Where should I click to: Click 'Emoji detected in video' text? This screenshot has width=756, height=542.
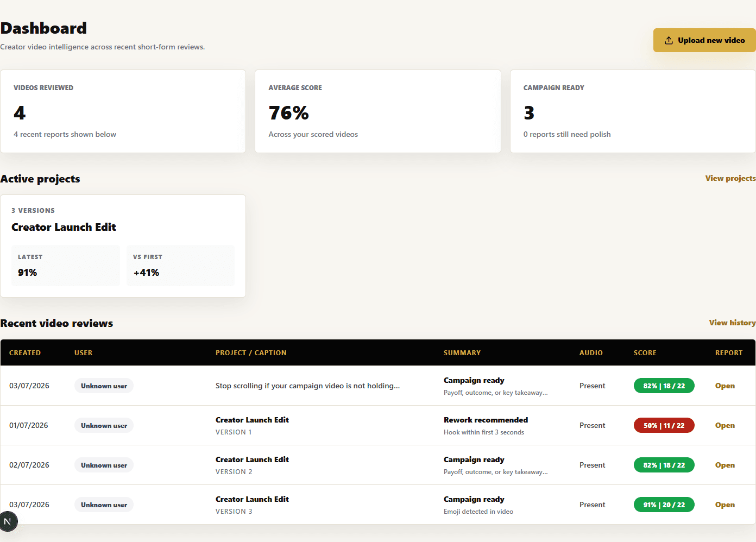(478, 512)
